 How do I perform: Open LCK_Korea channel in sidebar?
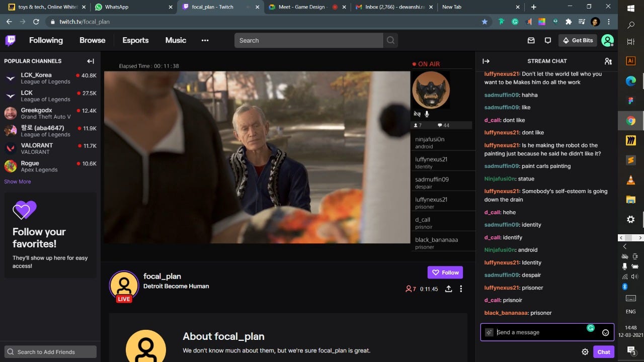(50, 78)
